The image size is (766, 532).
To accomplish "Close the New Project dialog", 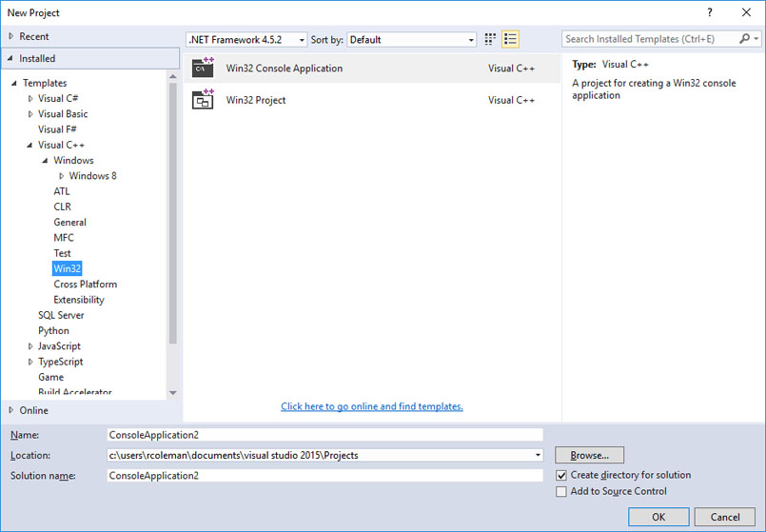I will pos(746,12).
